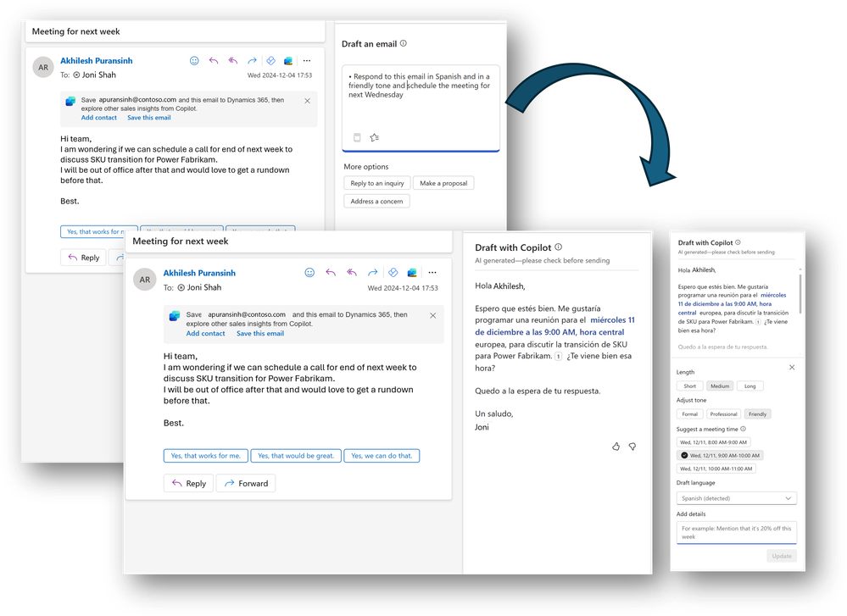This screenshot has width=847, height=616.
Task: Click emoji reaction icon in front email window
Action: pos(309,273)
